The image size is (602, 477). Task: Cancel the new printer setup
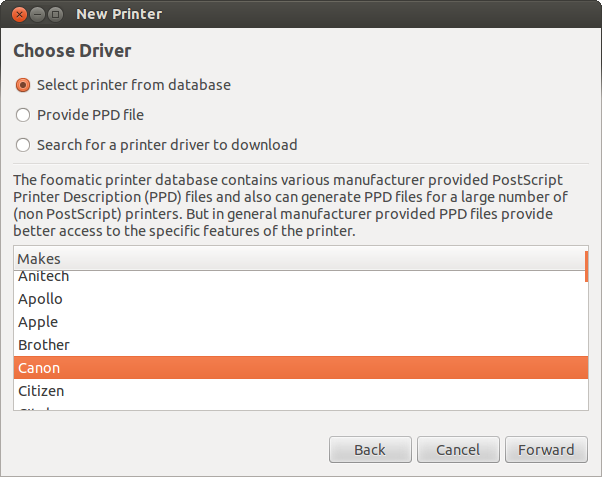click(457, 450)
